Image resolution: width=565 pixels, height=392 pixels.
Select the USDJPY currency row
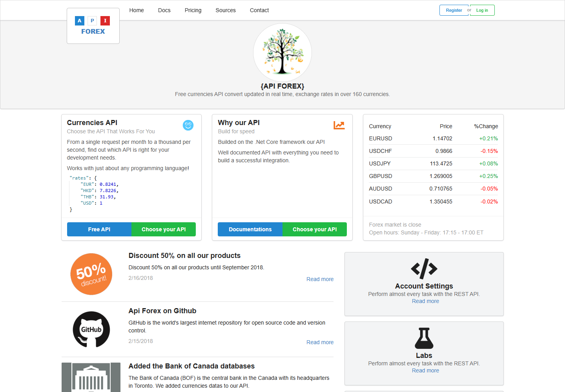[434, 163]
